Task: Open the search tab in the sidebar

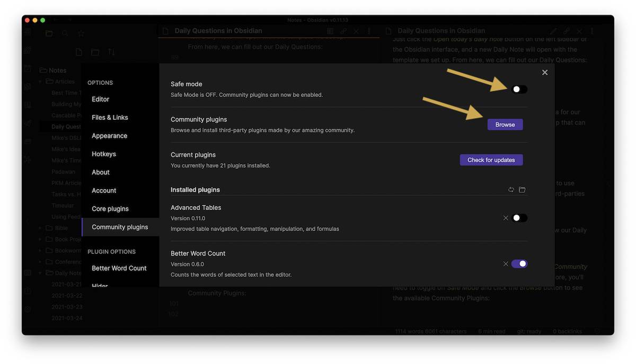Action: click(x=65, y=33)
